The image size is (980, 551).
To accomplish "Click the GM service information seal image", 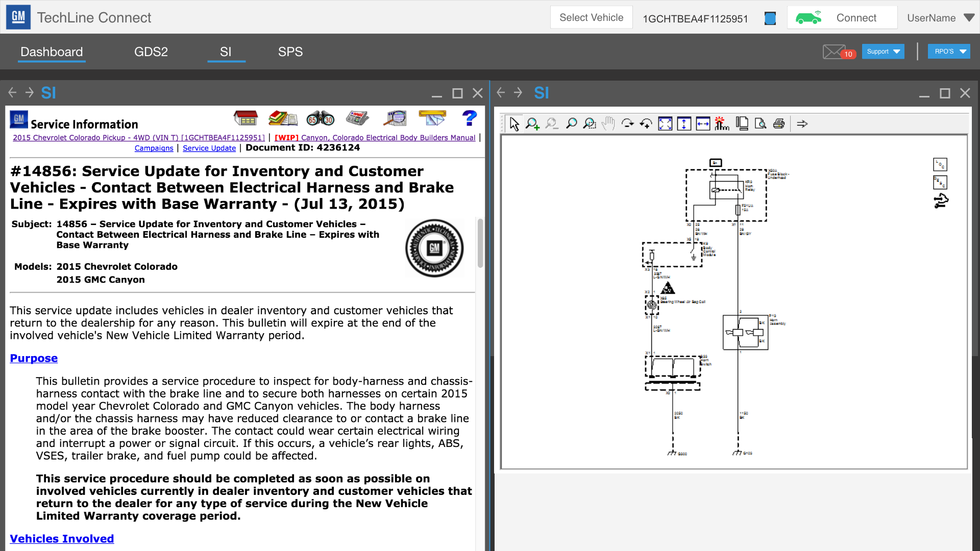I will (x=434, y=248).
